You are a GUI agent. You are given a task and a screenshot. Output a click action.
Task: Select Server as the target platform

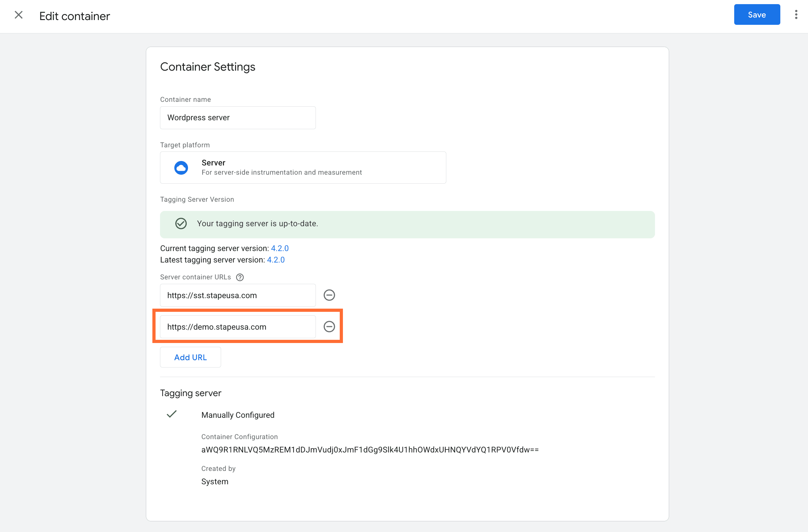(303, 167)
